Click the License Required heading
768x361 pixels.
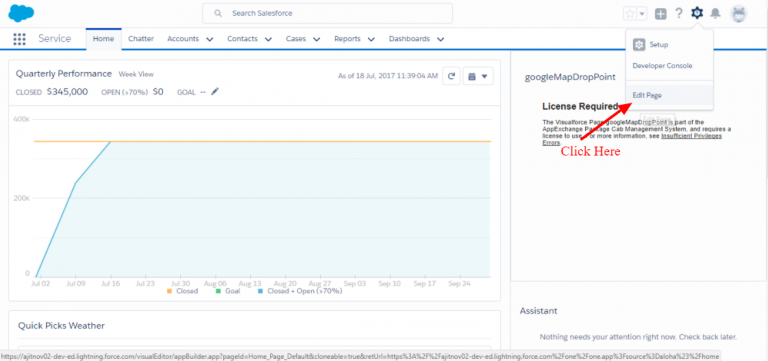580,106
